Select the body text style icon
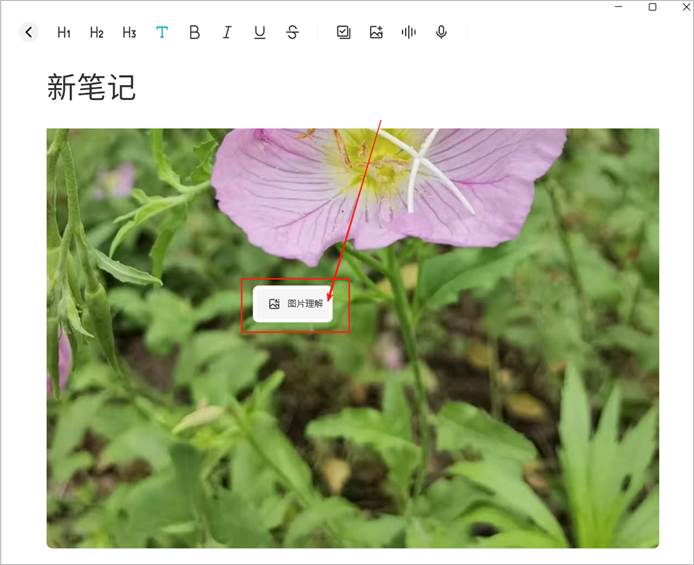Image resolution: width=694 pixels, height=565 pixels. click(x=162, y=32)
